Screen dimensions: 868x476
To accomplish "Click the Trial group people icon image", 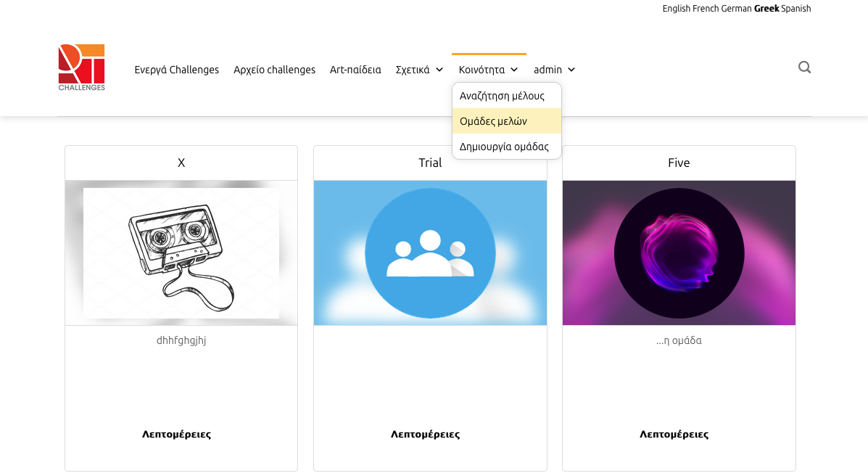I will pyautogui.click(x=430, y=253).
